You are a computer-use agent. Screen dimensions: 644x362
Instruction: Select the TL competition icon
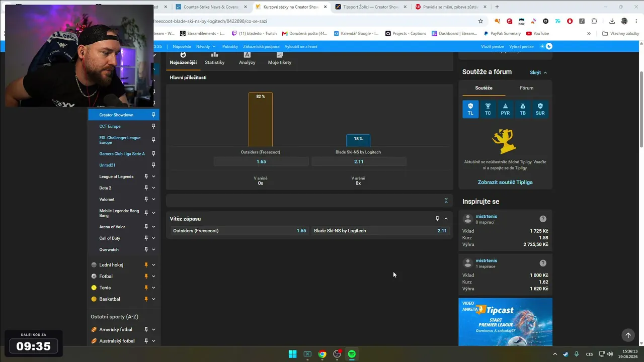(470, 109)
